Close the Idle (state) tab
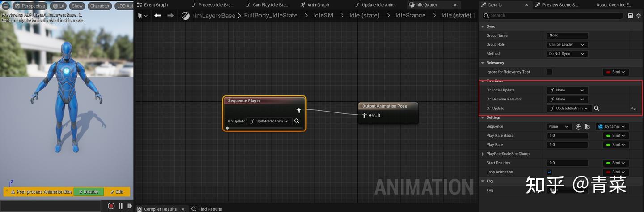Viewport: 644px width, 212px height. tap(455, 5)
